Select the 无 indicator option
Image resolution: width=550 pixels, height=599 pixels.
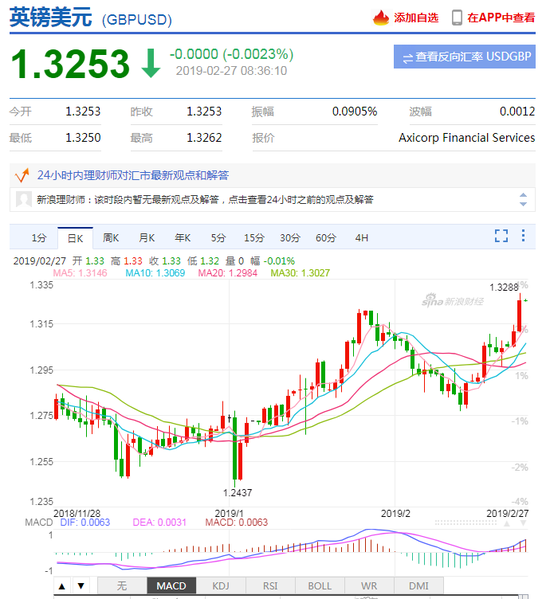pos(122,586)
